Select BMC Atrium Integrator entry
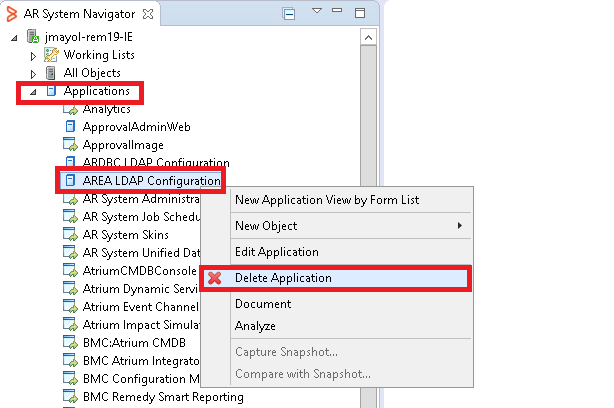This screenshot has width=614, height=408. 141,361
